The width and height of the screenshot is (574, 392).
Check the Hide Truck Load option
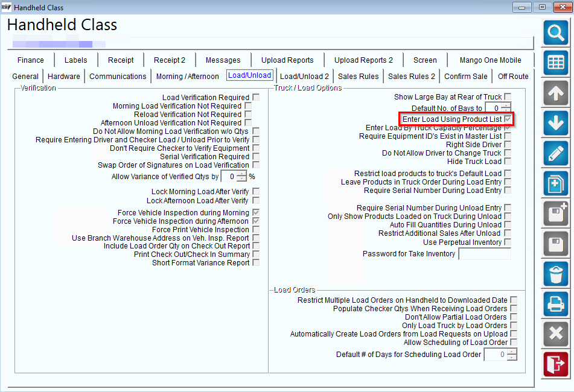(508, 161)
